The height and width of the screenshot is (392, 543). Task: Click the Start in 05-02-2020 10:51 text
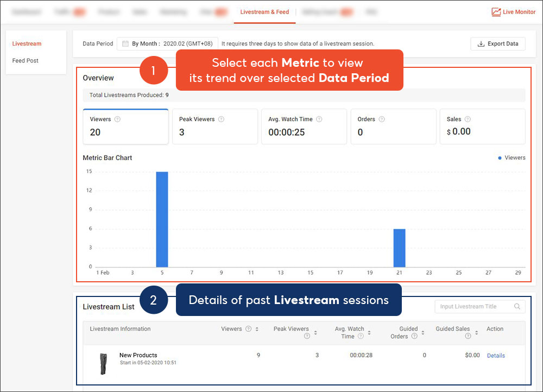tap(148, 363)
